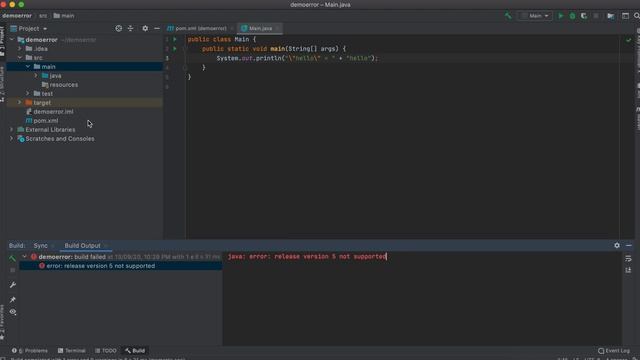Select the main folder row
Screen dimensions: 640x360
pyautogui.click(x=84, y=67)
